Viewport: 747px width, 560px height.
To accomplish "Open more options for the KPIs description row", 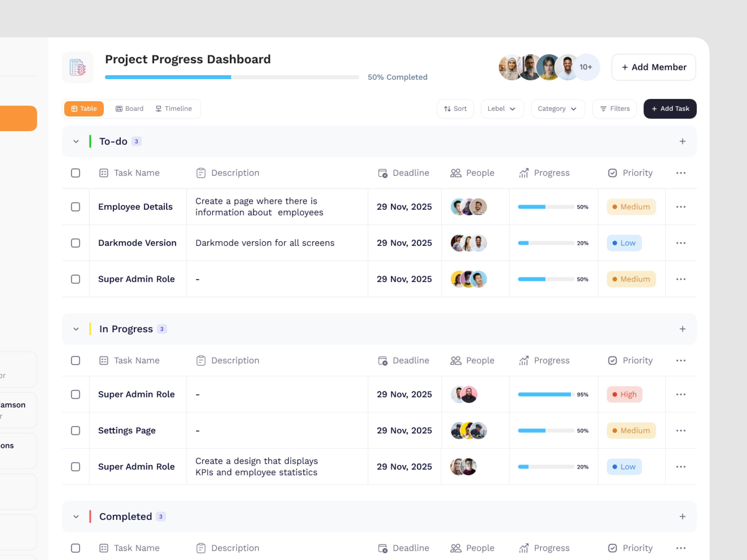I will 681,467.
